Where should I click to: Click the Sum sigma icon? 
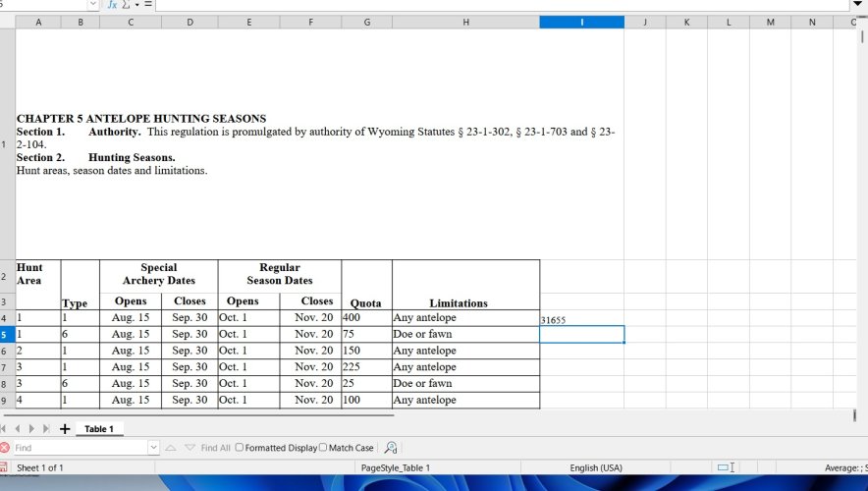click(x=126, y=5)
